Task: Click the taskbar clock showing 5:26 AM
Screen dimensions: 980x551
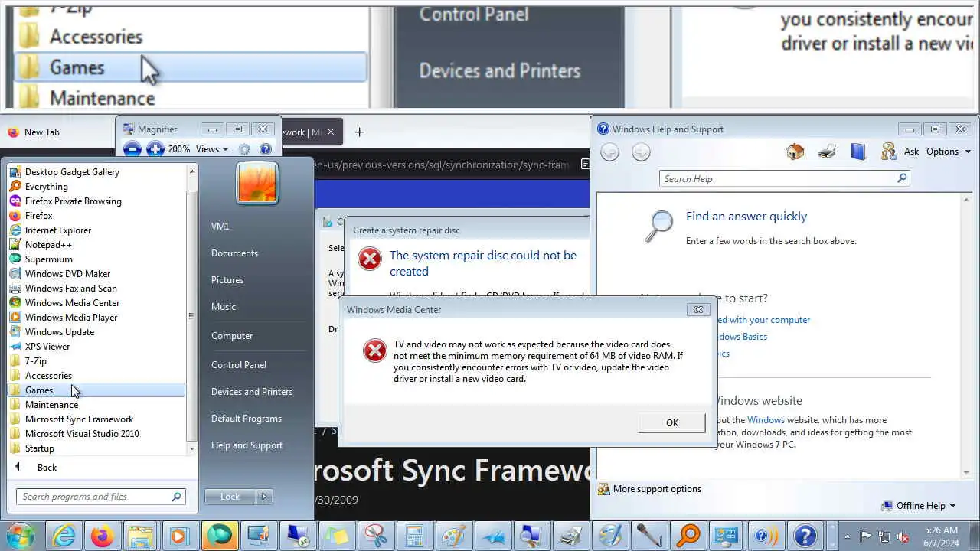Action: (940, 536)
